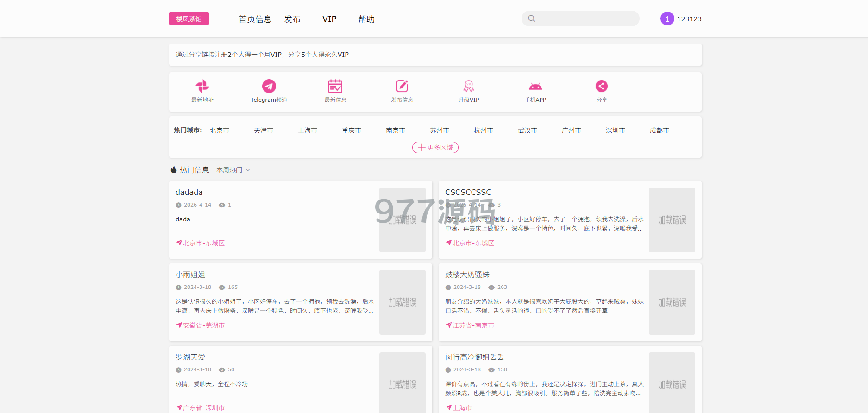Open the Telegram频道 icon

coord(269,86)
